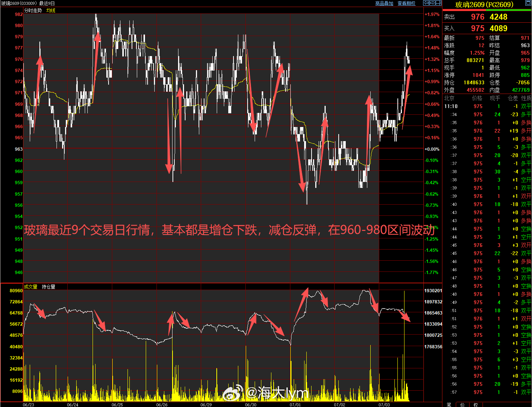Viewport: 532px width, 407px height.
Task: Maximize the 玻璃2609 quote panel via square icon
Action: pyautogui.click(x=528, y=3)
